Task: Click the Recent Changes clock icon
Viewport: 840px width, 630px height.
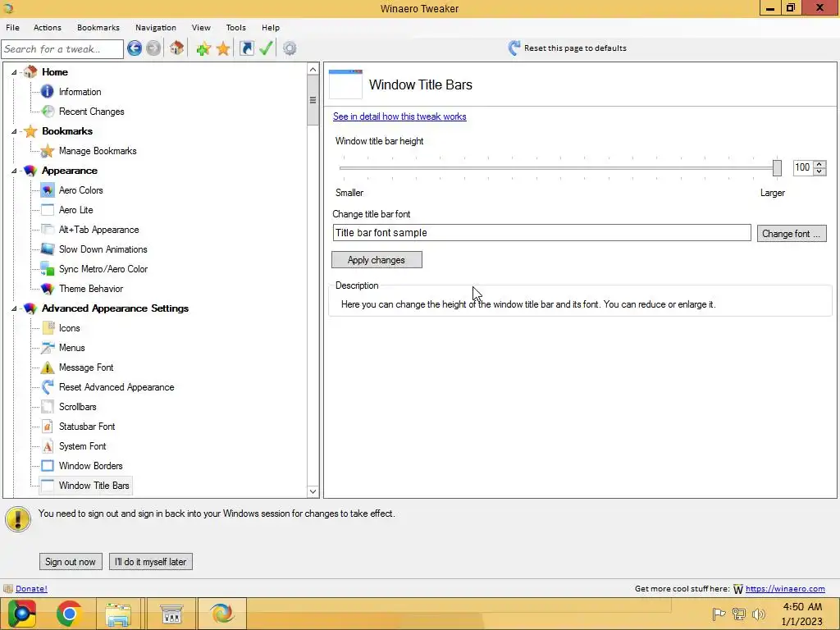Action: point(48,112)
